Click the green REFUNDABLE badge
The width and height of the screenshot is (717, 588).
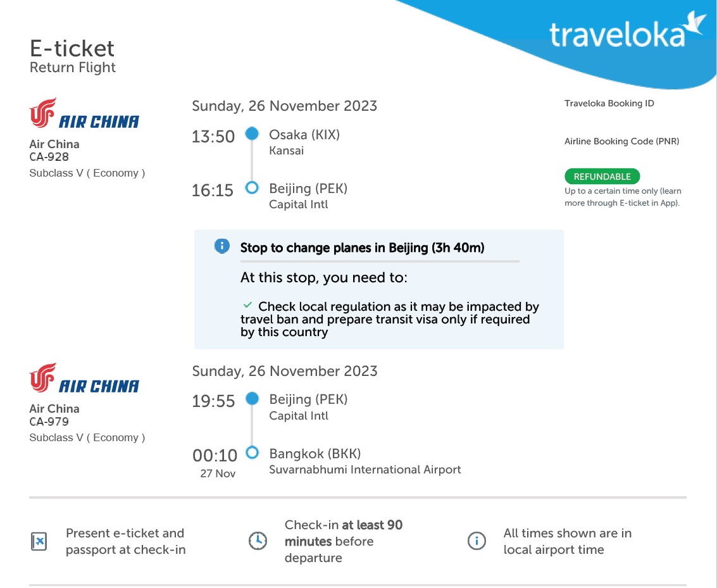(602, 177)
